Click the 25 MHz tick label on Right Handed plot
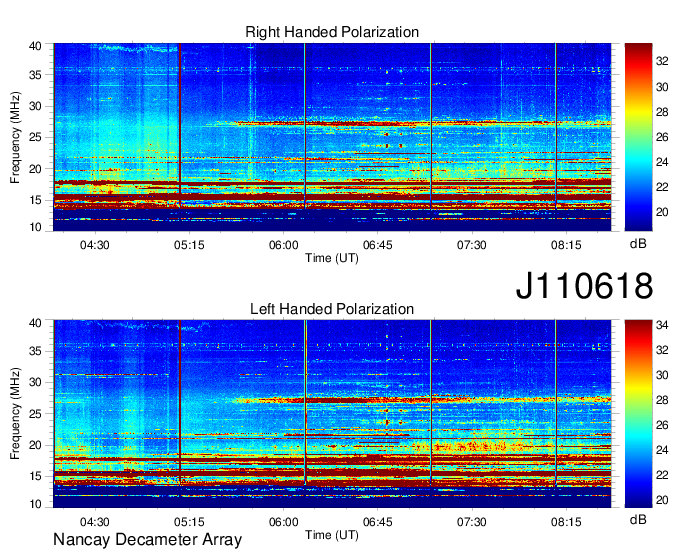The image size is (680, 552). pyautogui.click(x=36, y=137)
